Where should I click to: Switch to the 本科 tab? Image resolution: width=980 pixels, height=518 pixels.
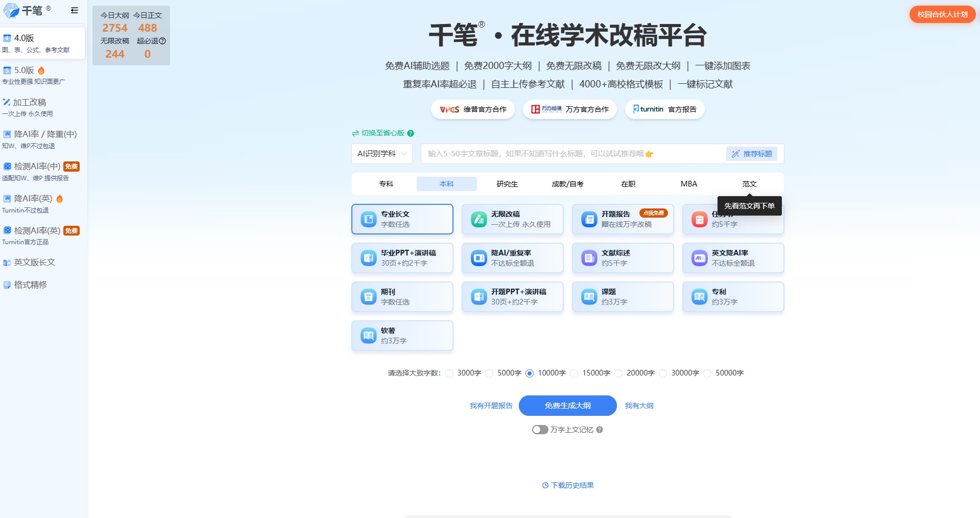(x=447, y=184)
